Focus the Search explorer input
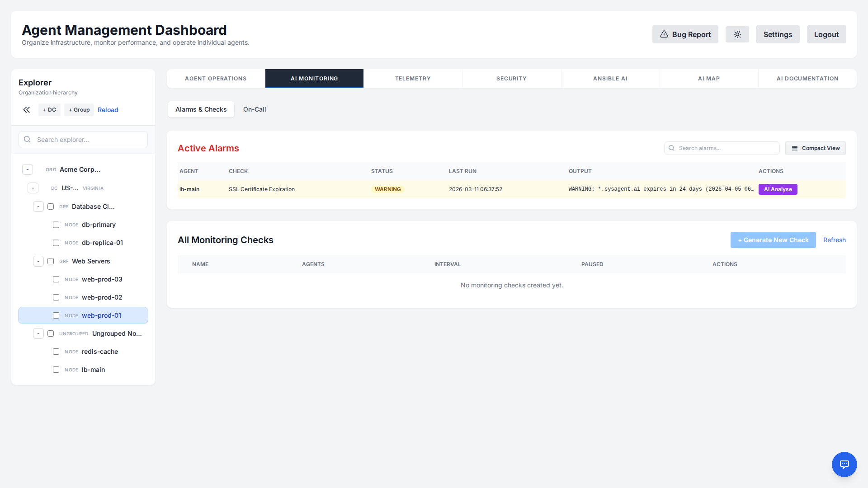Screen dimensions: 868x488 click(x=83, y=140)
